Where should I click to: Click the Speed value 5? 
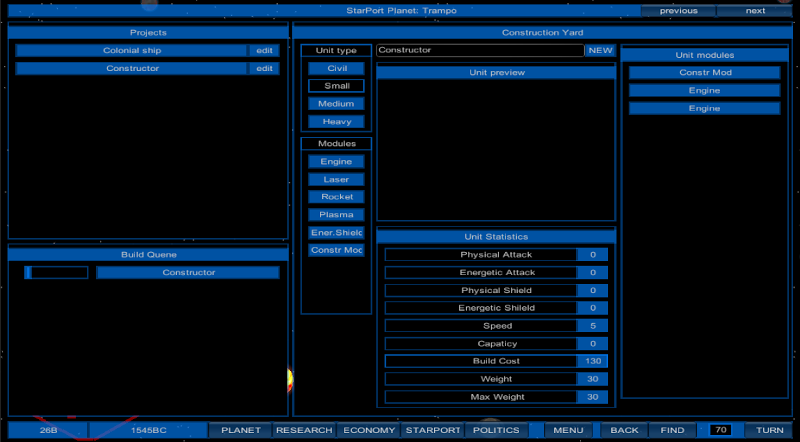[592, 326]
